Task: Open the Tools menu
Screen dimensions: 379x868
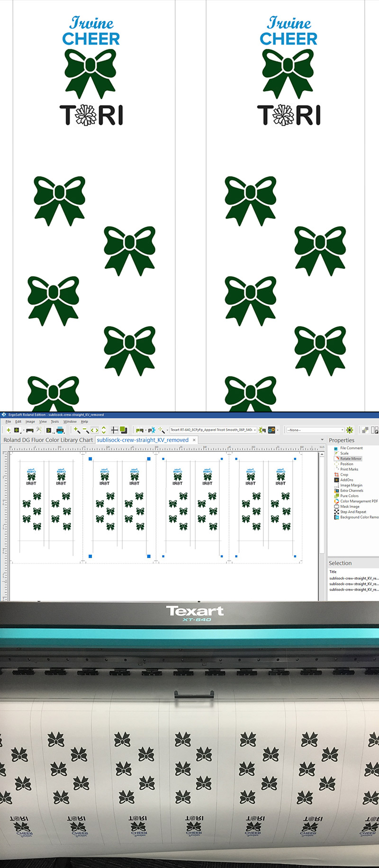Action: tap(55, 421)
